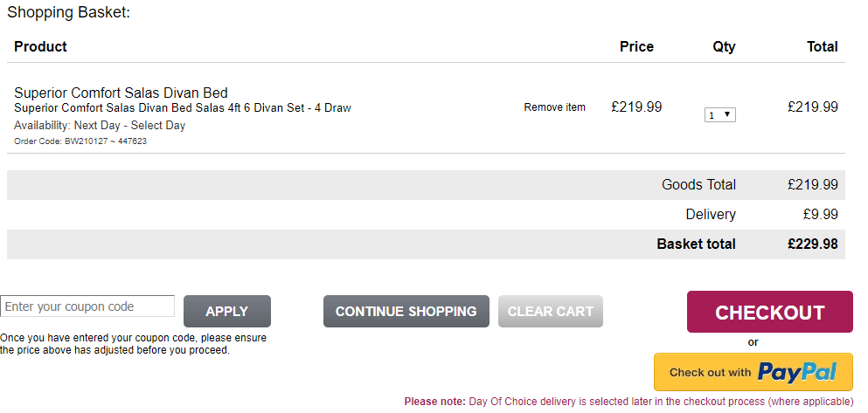
Task: Click the Price column header
Action: coord(636,46)
